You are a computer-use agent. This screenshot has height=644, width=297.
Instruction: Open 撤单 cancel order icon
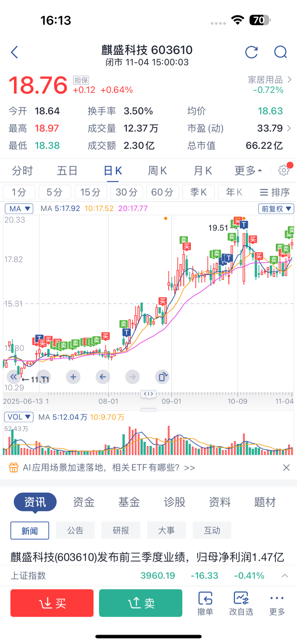point(205,603)
